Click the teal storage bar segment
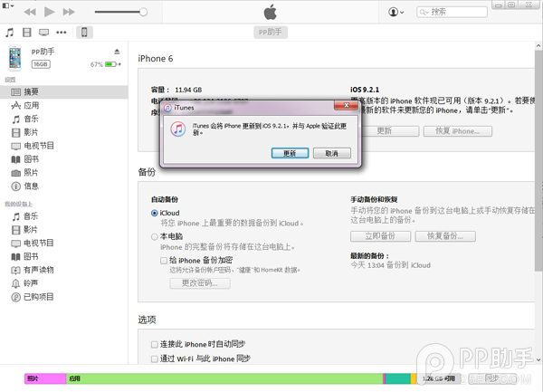The width and height of the screenshot is (543, 392). pos(398,378)
